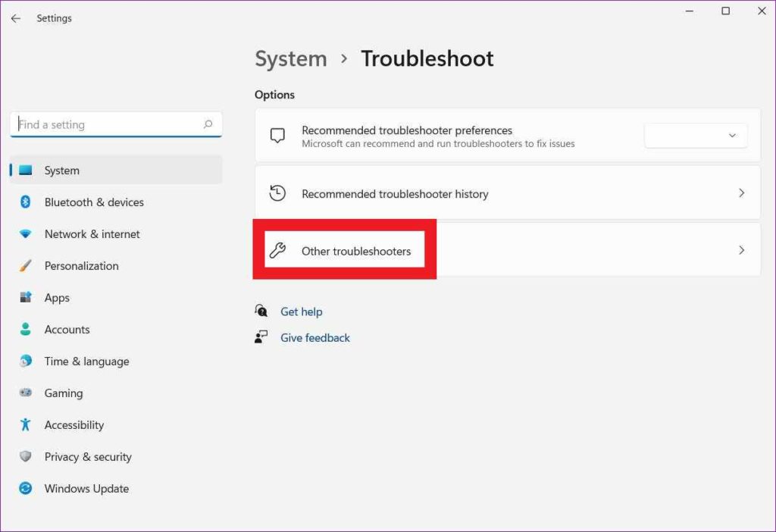Open Accounts settings
The width and height of the screenshot is (776, 532).
pyautogui.click(x=116, y=329)
